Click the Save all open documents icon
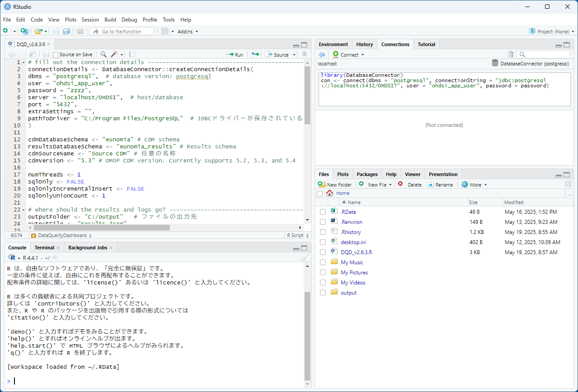 coord(67,31)
